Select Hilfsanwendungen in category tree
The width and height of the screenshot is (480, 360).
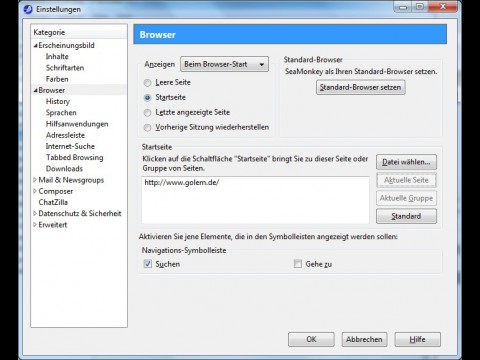coord(77,124)
